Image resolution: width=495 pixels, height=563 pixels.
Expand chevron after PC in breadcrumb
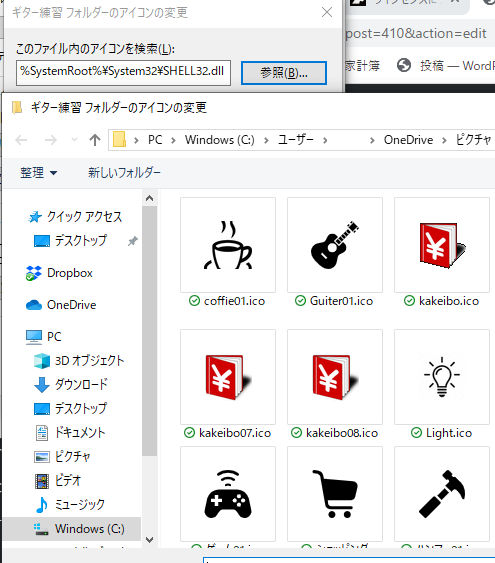coord(173,140)
